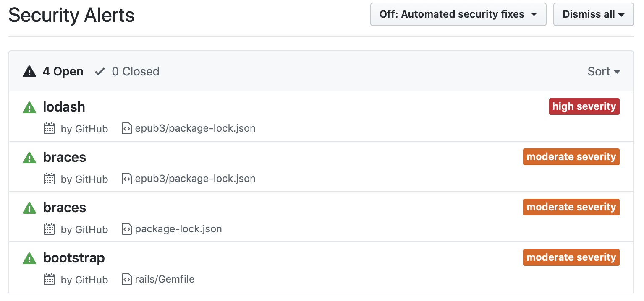Click the code file icon next to rails/Gemfile
The height and width of the screenshot is (301, 644).
click(126, 279)
